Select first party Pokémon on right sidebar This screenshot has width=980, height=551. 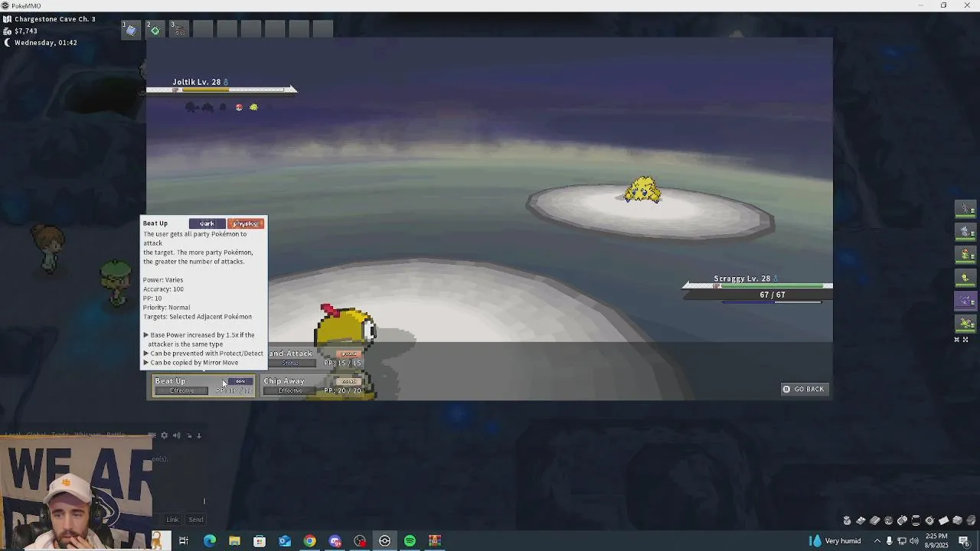965,208
